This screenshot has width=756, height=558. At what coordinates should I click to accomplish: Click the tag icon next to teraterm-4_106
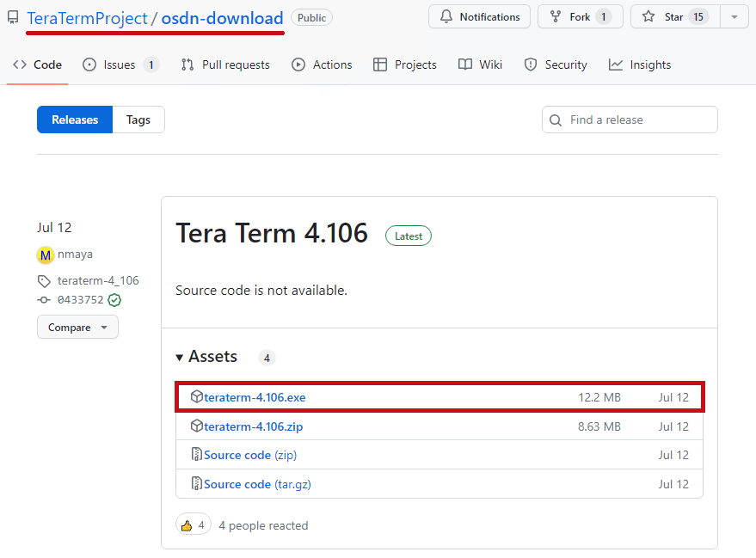point(44,281)
